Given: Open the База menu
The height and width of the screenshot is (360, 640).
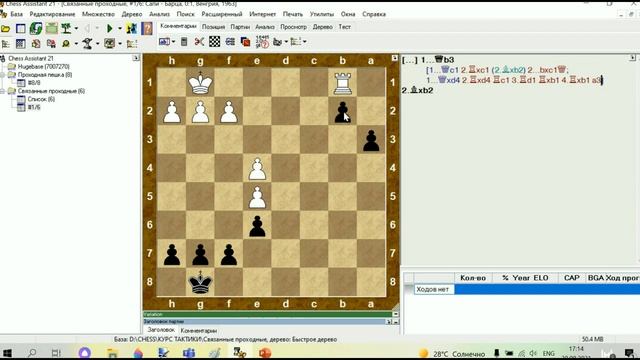Looking at the screenshot, I should tap(16, 14).
